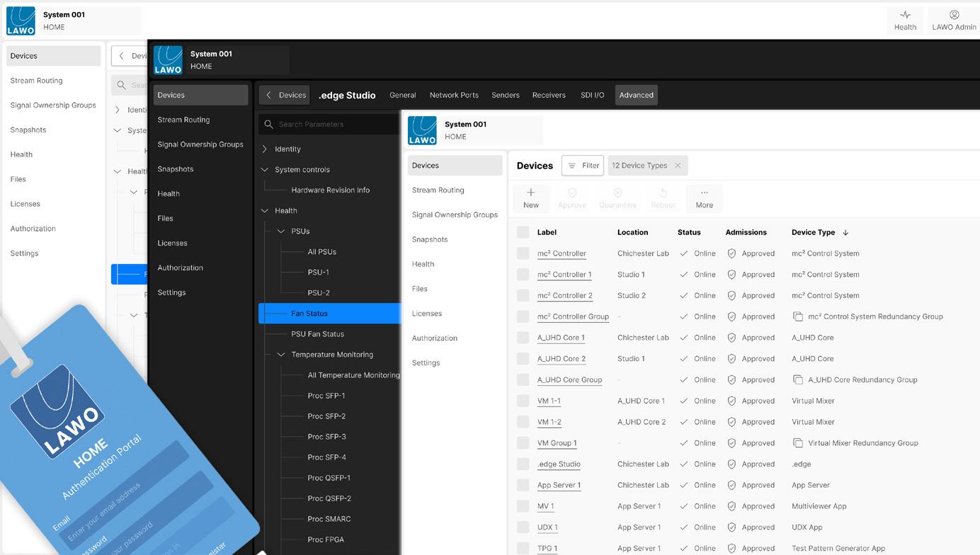This screenshot has height=555, width=980.
Task: Switch to the Senders tab
Action: coord(506,95)
